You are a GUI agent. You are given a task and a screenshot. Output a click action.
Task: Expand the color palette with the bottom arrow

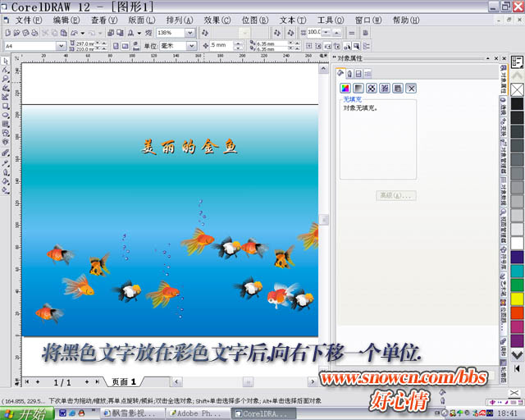[x=517, y=356]
